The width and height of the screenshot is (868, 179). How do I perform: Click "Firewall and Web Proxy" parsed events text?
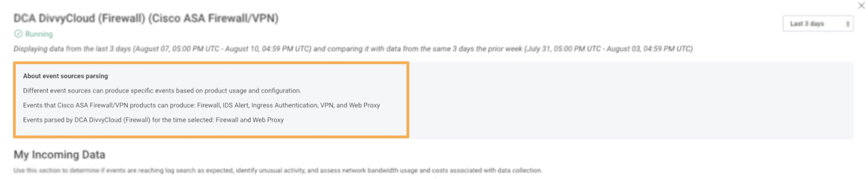pos(250,120)
